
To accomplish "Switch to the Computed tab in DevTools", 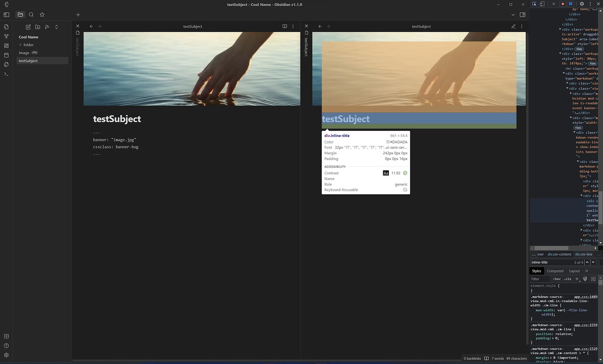I will point(555,271).
